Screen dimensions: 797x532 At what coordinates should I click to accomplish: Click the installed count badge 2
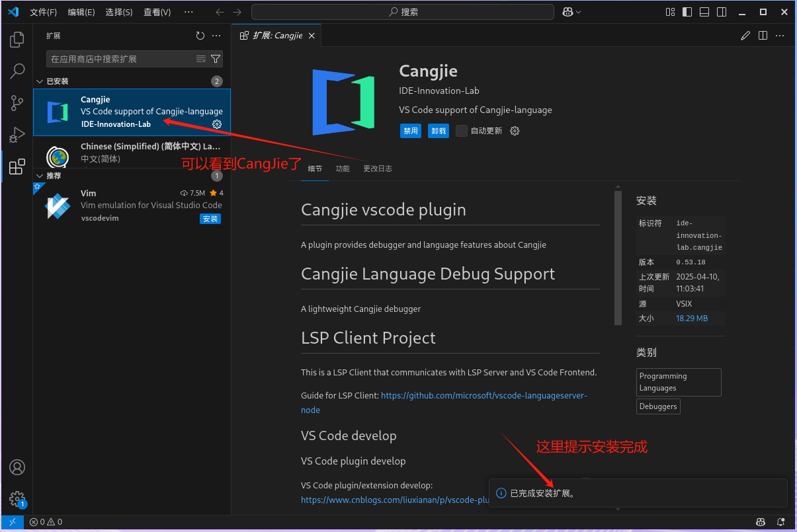pyautogui.click(x=217, y=81)
